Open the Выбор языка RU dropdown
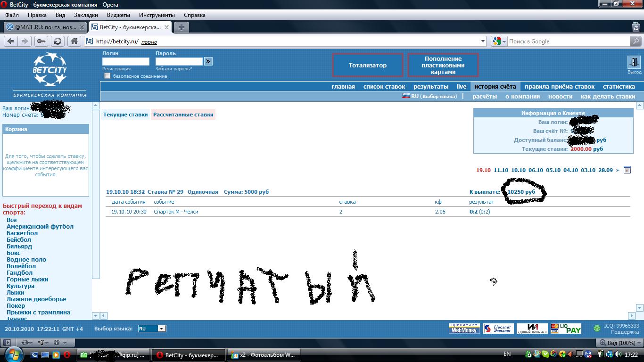 [x=152, y=329]
